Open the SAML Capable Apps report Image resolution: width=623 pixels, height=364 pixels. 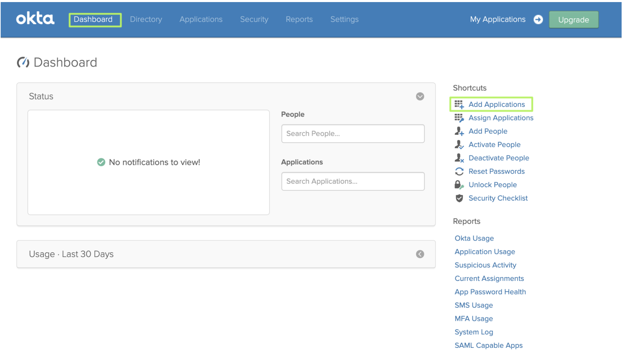tap(488, 345)
